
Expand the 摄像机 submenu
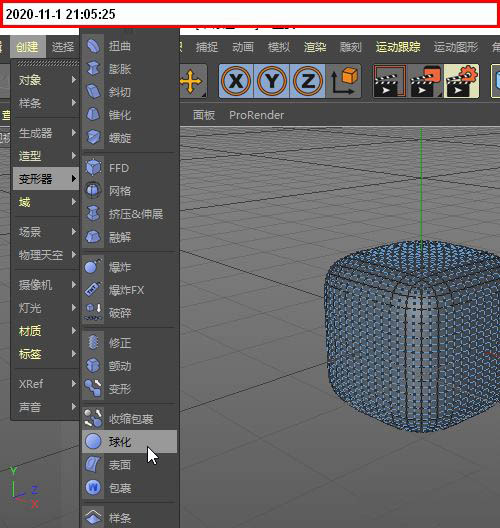46,285
